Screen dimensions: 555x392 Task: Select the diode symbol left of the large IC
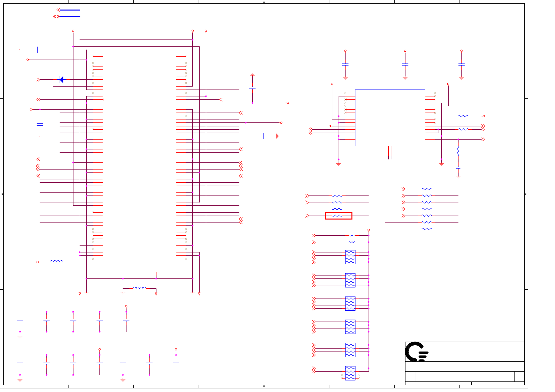tap(61, 79)
